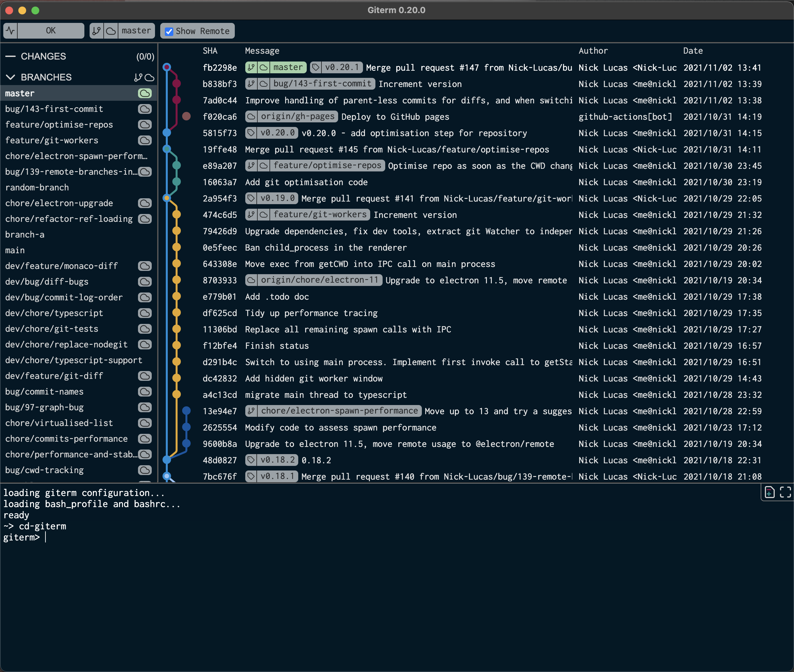Image resolution: width=794 pixels, height=672 pixels.
Task: Click the remote cloud icon in BRANCHES header
Action: pos(150,77)
